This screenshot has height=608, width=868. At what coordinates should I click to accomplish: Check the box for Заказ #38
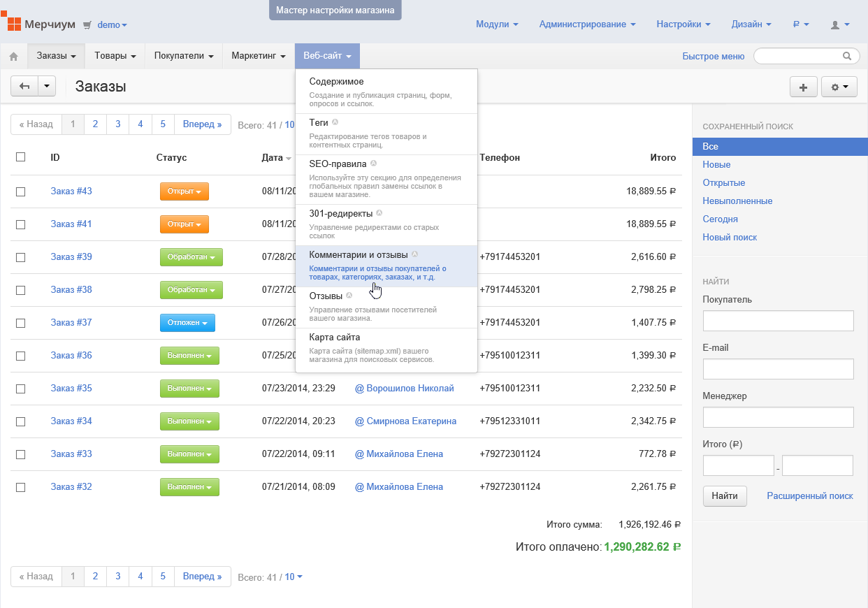pyautogui.click(x=20, y=290)
